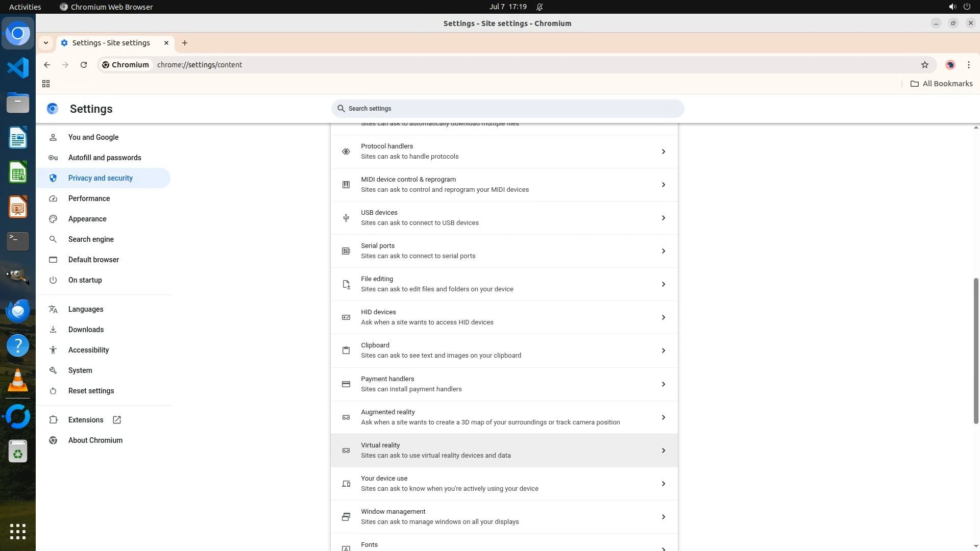The height and width of the screenshot is (551, 980).
Task: Select Appearance in the settings sidebar
Action: tap(87, 219)
